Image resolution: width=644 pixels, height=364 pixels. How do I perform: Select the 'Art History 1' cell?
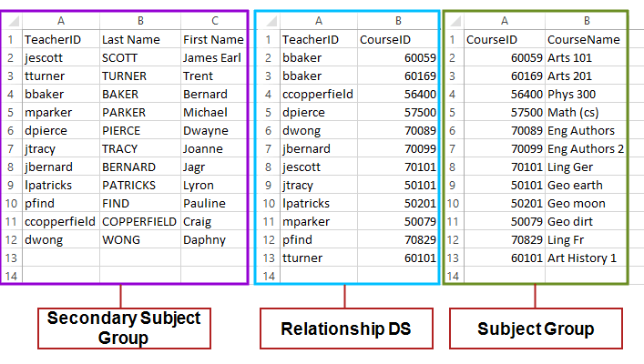point(586,258)
